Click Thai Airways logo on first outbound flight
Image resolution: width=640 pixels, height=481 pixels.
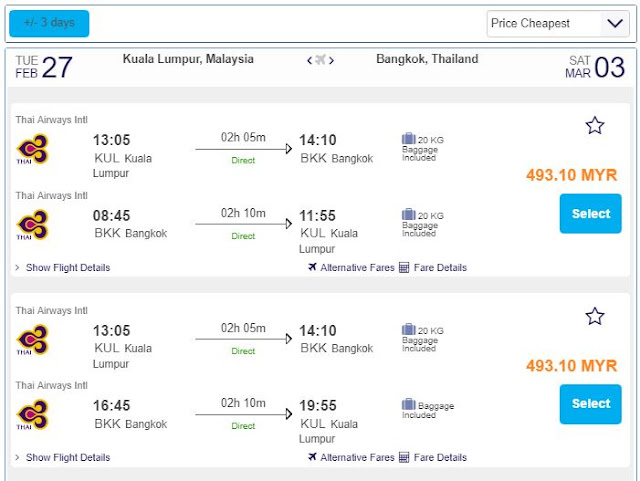point(32,150)
